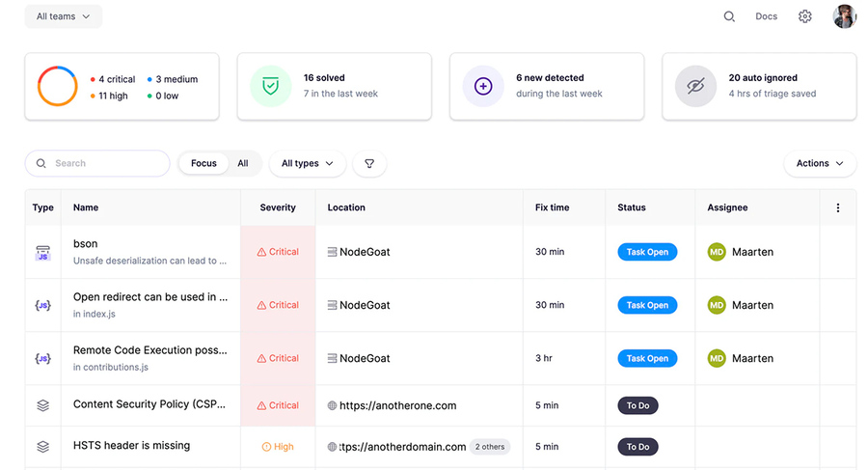Click the green shield solved icon
Viewport: 868px width, 470px height.
point(271,86)
